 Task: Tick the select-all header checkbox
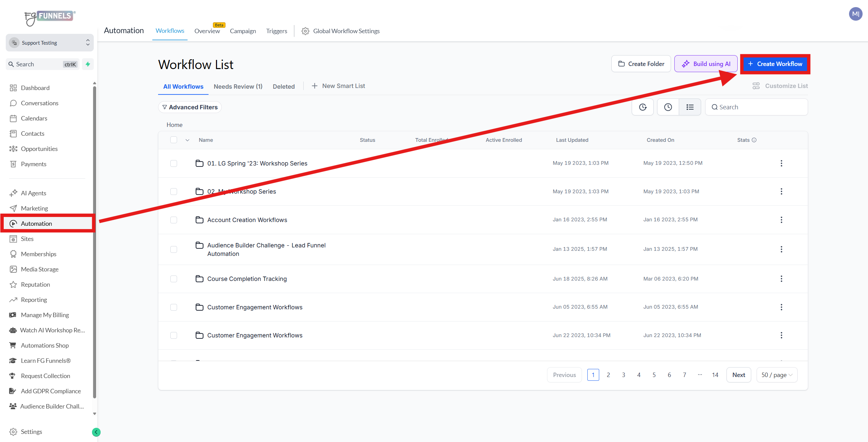pos(174,140)
